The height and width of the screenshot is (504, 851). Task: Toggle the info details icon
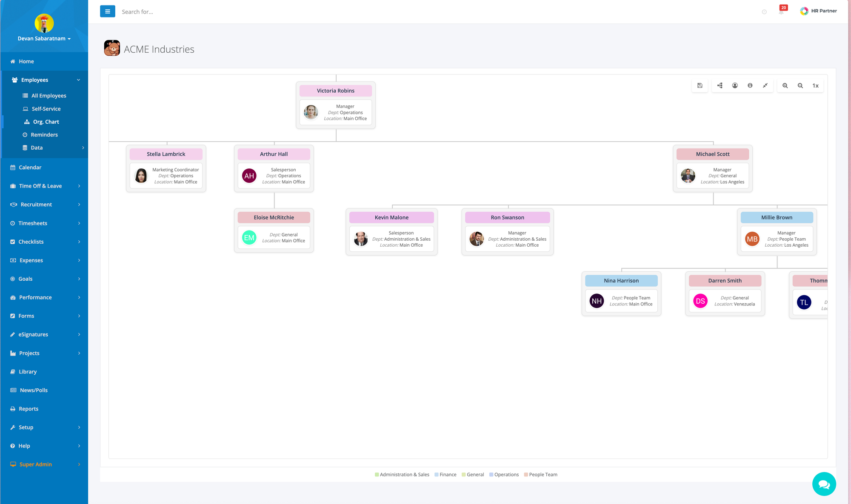[x=750, y=85]
